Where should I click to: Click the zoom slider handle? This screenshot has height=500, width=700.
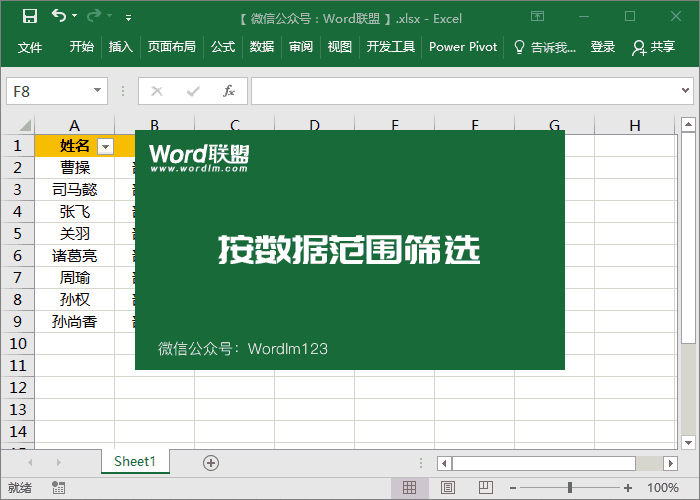pos(570,488)
